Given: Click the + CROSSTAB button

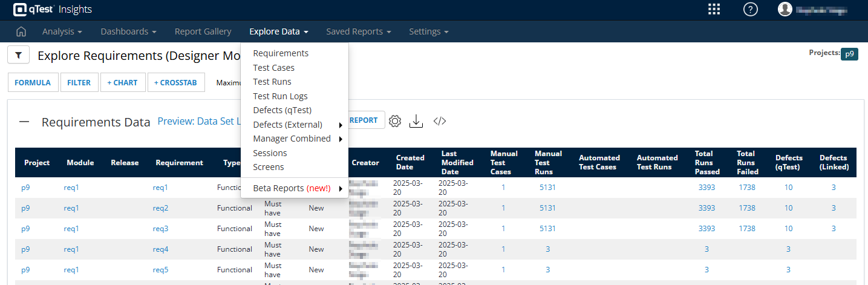Looking at the screenshot, I should coord(175,83).
